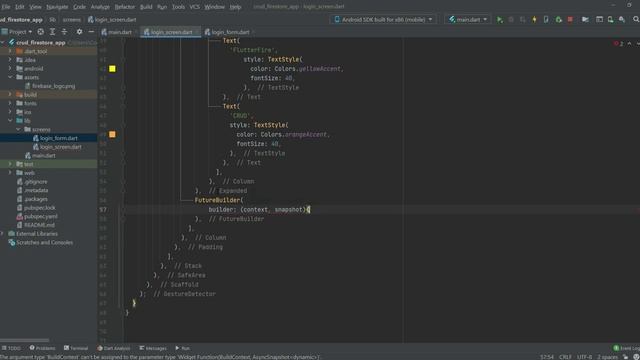640x360 pixels.
Task: Open the Refactor menu
Action: [124, 7]
